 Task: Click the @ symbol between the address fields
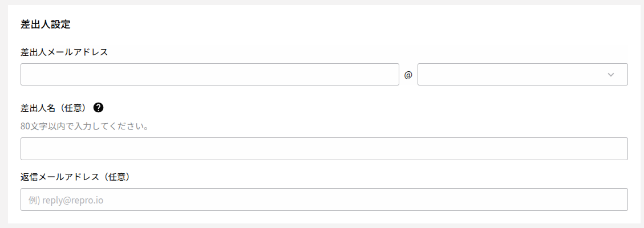408,75
